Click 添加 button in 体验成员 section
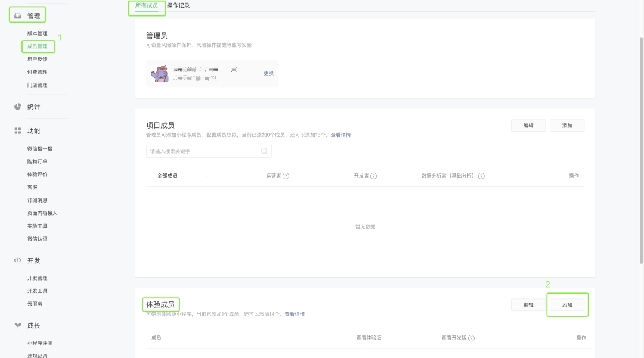The image size is (644, 358). (x=567, y=305)
